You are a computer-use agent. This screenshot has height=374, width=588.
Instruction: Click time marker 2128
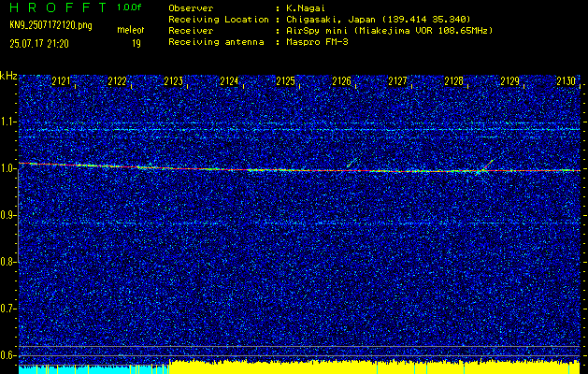click(453, 81)
